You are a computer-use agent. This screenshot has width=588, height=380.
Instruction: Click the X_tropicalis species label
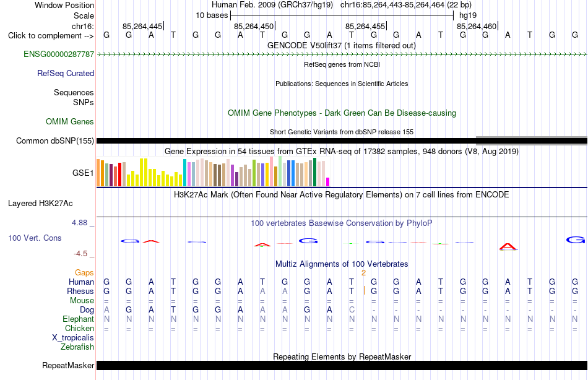73,338
